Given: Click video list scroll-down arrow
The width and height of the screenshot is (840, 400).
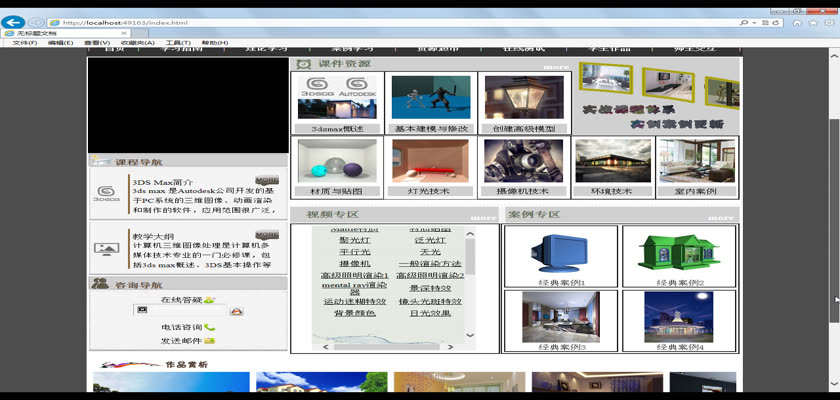Looking at the screenshot, I should pos(470,335).
